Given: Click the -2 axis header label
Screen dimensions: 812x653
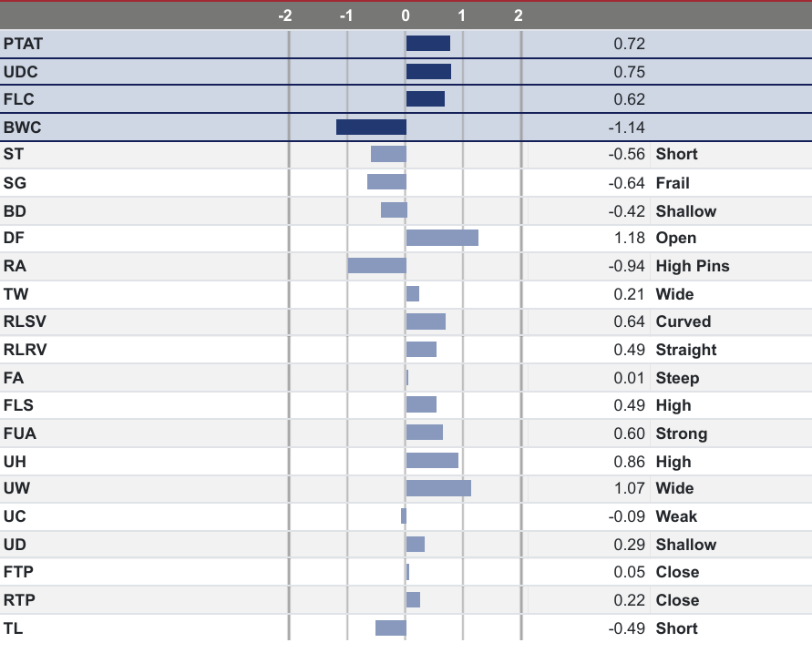Looking at the screenshot, I should [284, 15].
